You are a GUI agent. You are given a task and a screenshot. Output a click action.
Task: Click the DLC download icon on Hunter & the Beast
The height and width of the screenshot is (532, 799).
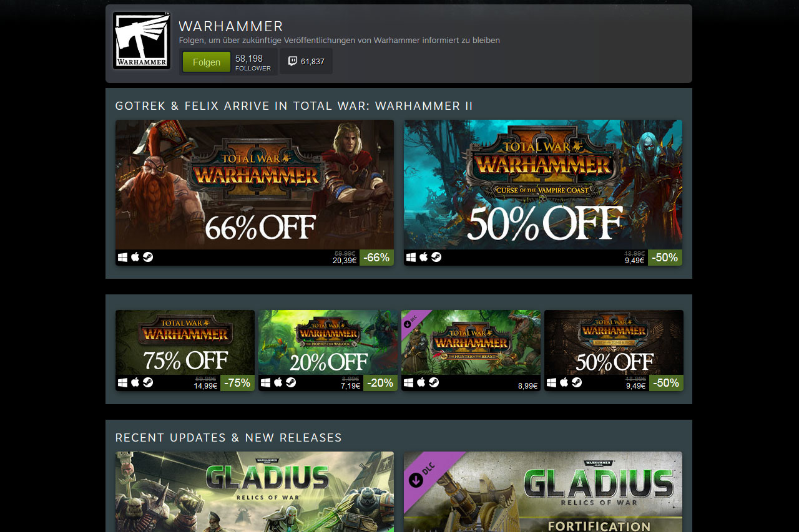(x=408, y=323)
